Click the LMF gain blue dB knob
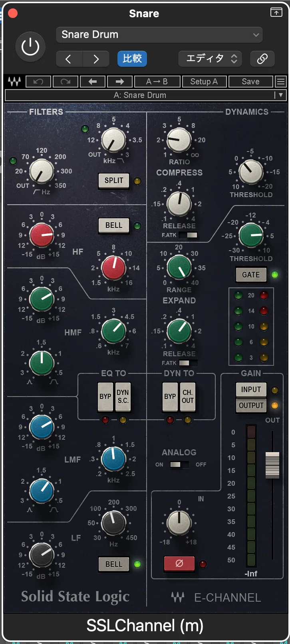This screenshot has height=644, width=290. (x=42, y=427)
